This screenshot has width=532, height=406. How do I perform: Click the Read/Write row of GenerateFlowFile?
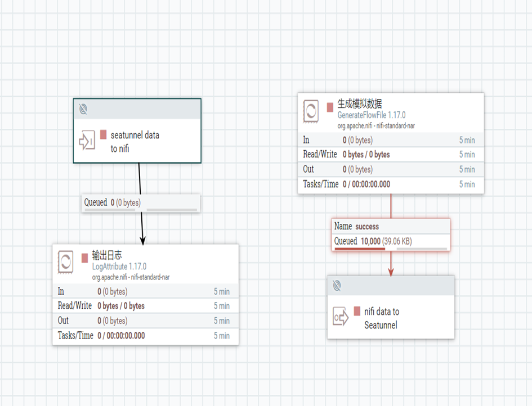[391, 155]
